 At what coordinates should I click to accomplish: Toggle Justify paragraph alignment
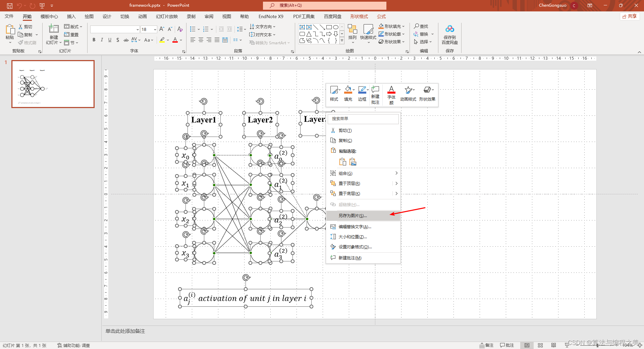click(217, 40)
